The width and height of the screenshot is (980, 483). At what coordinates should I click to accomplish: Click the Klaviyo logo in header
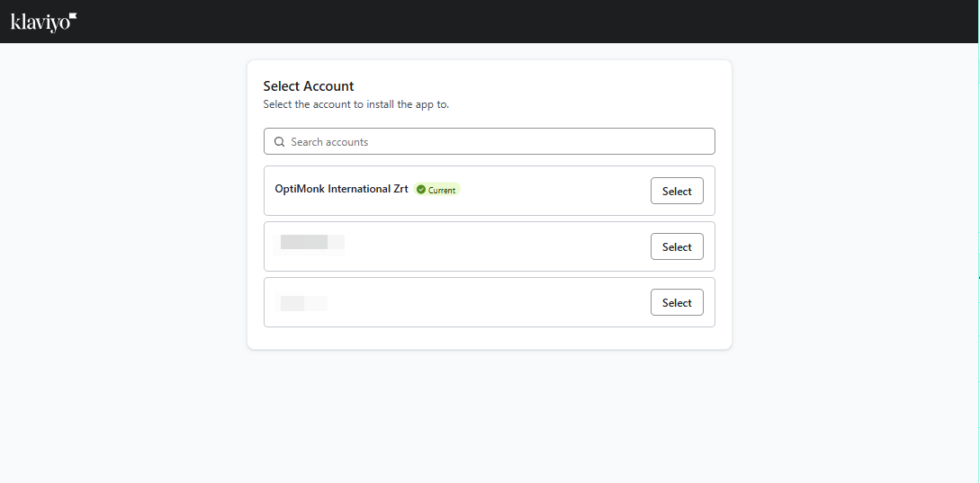(x=44, y=22)
